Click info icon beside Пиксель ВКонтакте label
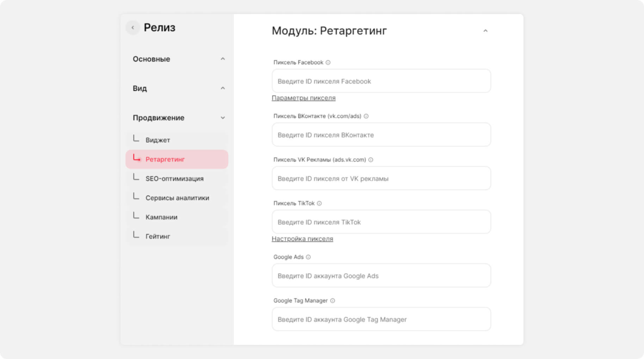 366,116
